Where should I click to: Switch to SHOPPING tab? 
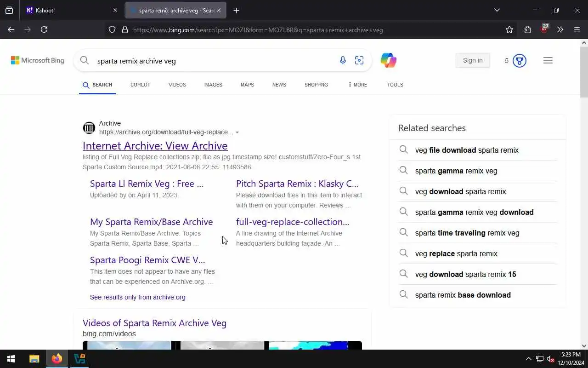click(316, 85)
